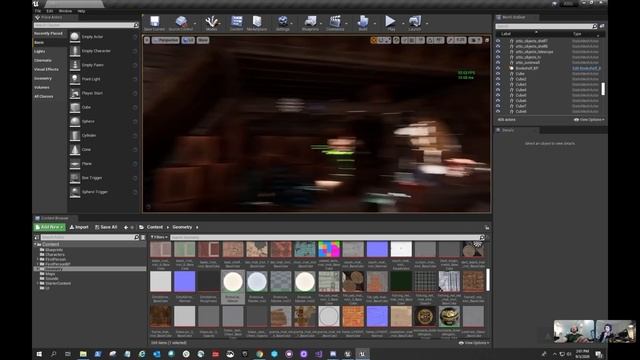The width and height of the screenshot is (640, 360).
Task: Select Plane in Place Actors panel
Action: (103, 164)
